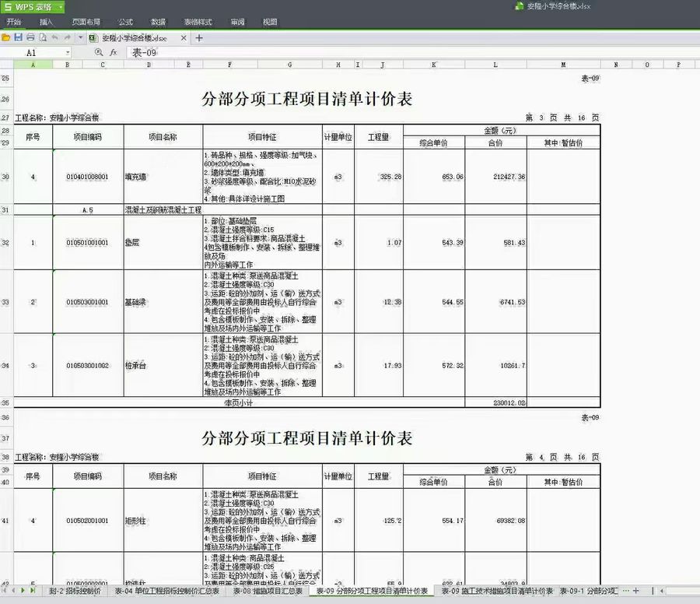Click quantity cell 325.28

tap(379, 177)
